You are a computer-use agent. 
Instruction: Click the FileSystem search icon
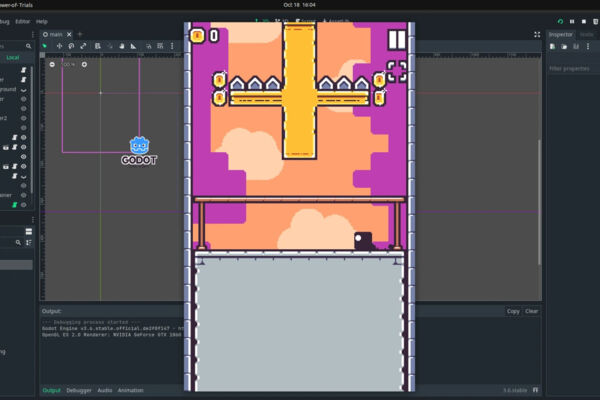click(x=18, y=243)
